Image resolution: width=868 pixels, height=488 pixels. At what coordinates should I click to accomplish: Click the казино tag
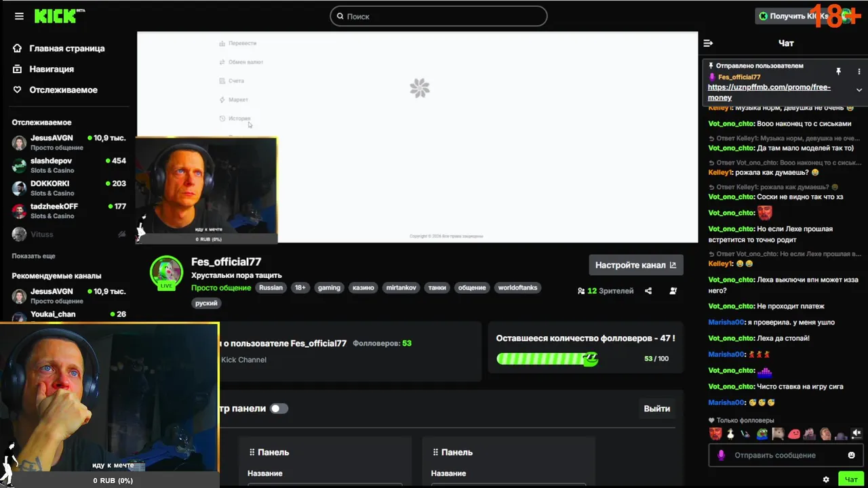pyautogui.click(x=363, y=287)
